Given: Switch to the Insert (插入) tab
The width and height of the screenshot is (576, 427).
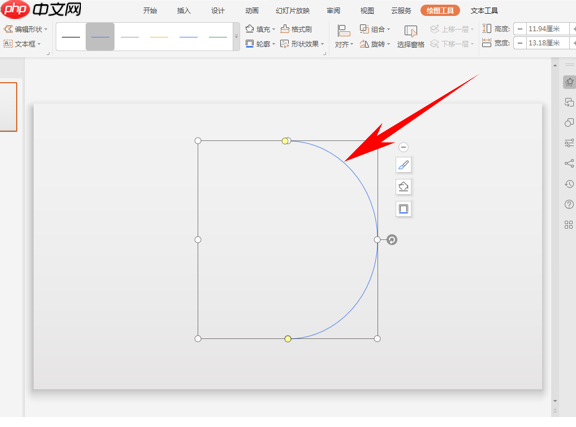Looking at the screenshot, I should click(184, 11).
